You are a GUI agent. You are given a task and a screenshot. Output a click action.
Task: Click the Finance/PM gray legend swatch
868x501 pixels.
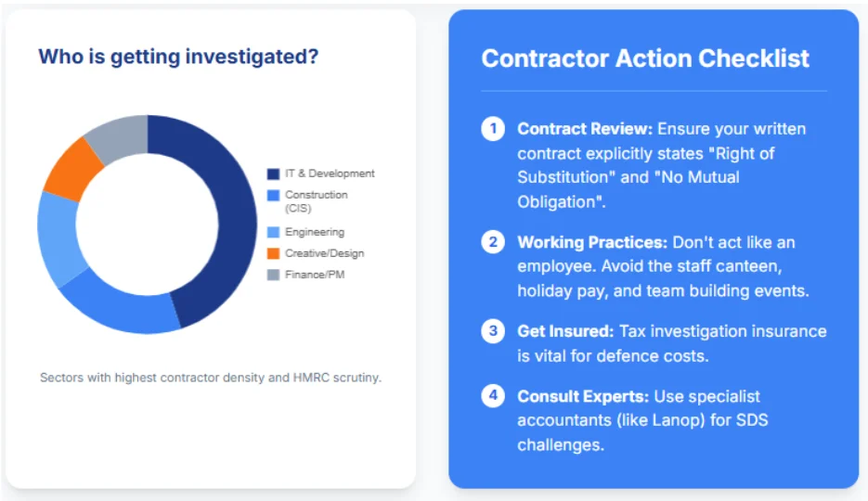273,275
